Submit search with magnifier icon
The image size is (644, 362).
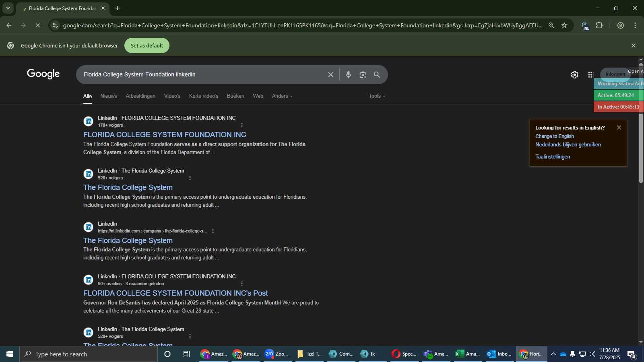[x=377, y=74]
